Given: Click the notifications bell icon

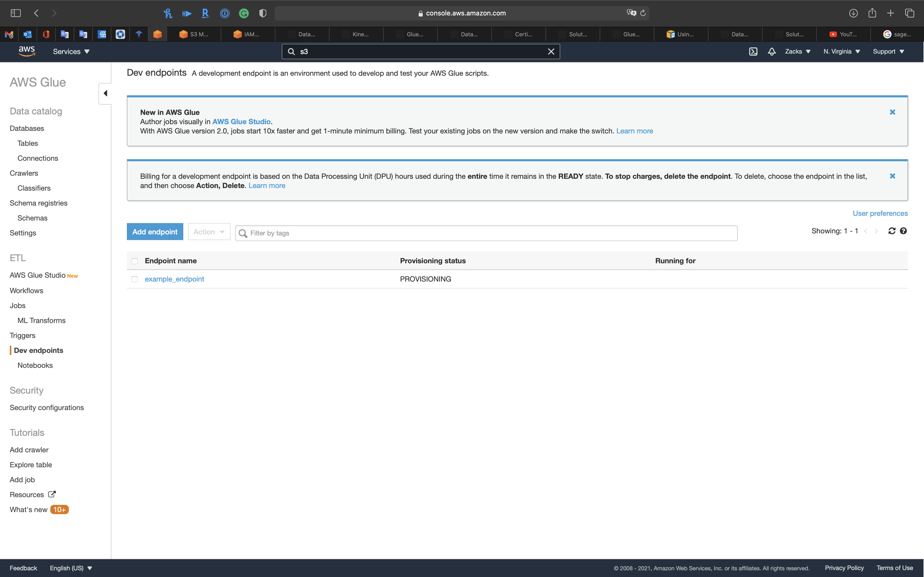Looking at the screenshot, I should coord(771,52).
